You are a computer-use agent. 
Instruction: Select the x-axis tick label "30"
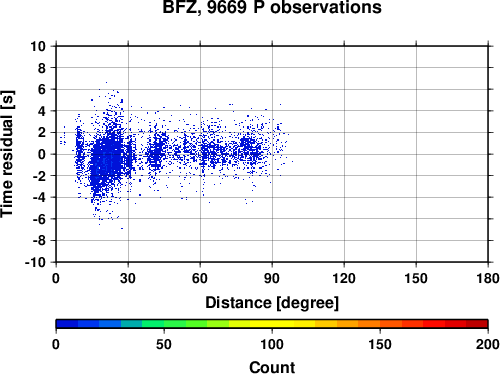click(x=128, y=278)
